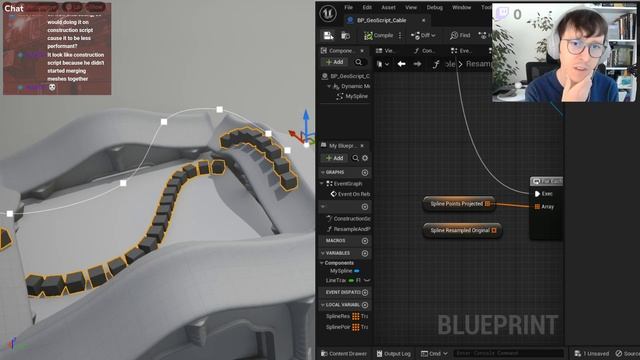Switch to the Construction Script tab
Viewport: 640px width, 360px height.
coord(424,51)
